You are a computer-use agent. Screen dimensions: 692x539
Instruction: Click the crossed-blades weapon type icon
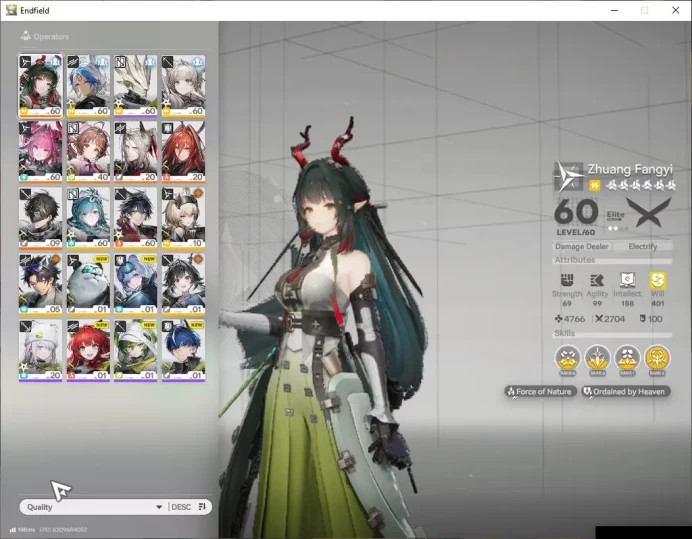pos(649,213)
